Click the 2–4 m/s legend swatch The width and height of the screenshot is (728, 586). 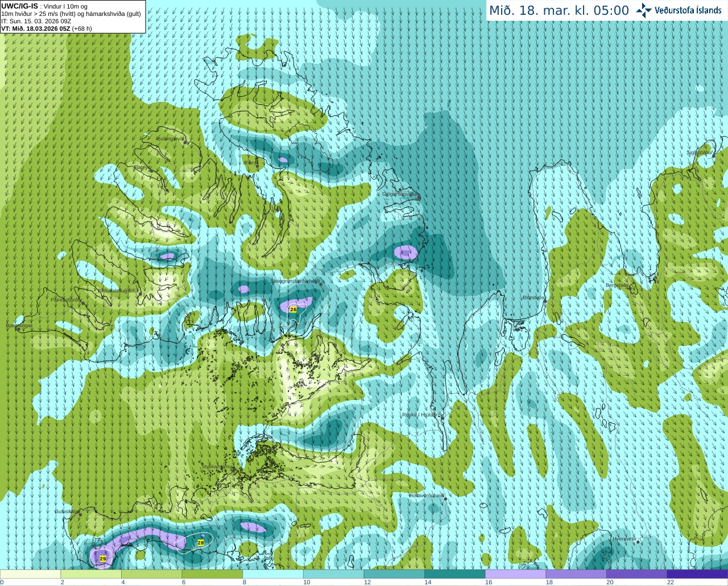(91, 574)
